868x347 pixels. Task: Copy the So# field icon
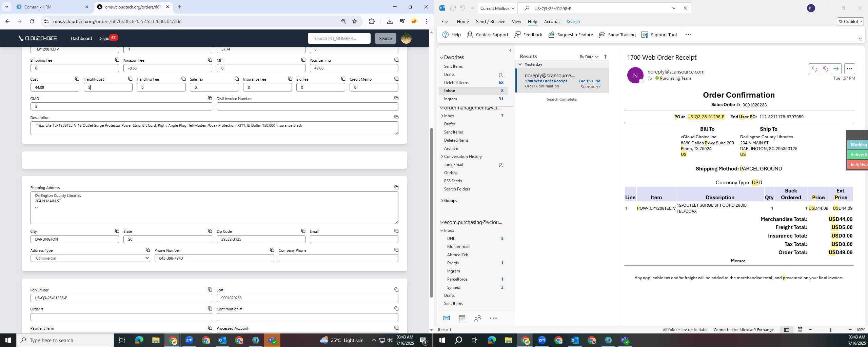pyautogui.click(x=396, y=289)
